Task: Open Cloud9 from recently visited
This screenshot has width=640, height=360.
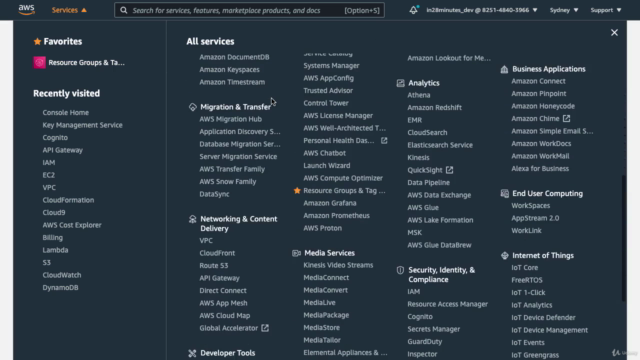Action: pyautogui.click(x=54, y=212)
